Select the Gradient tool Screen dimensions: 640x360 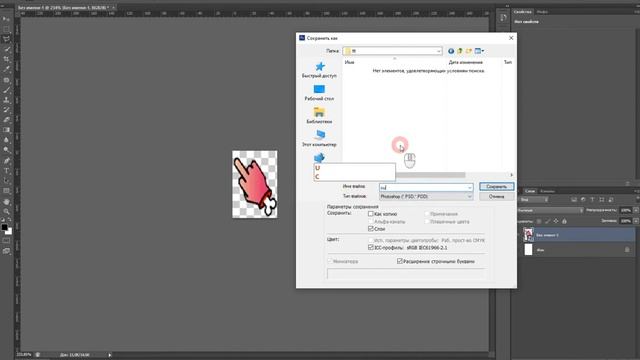[6, 130]
